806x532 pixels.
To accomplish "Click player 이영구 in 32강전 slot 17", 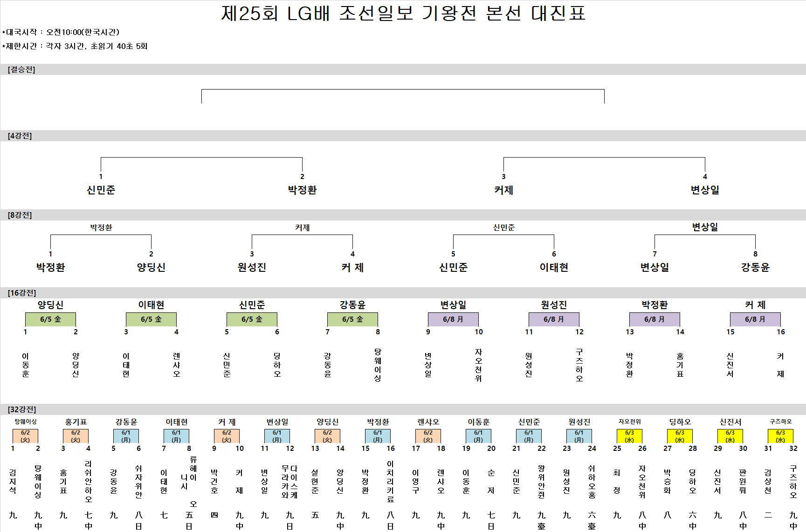I will [x=415, y=482].
